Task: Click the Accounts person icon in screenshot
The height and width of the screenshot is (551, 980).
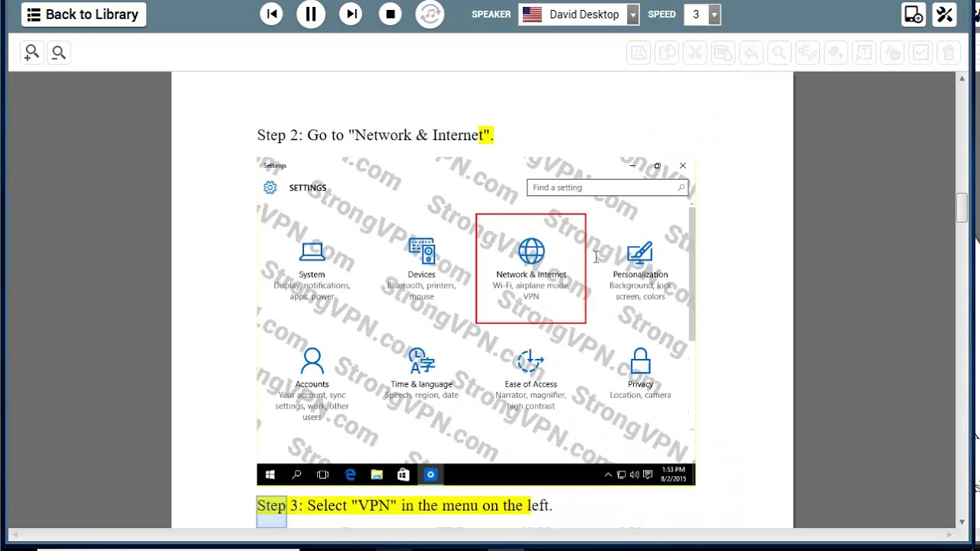Action: 312,360
